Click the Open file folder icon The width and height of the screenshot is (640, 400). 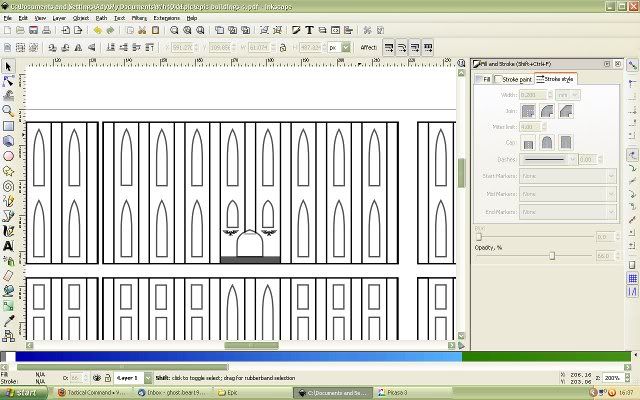20,30
